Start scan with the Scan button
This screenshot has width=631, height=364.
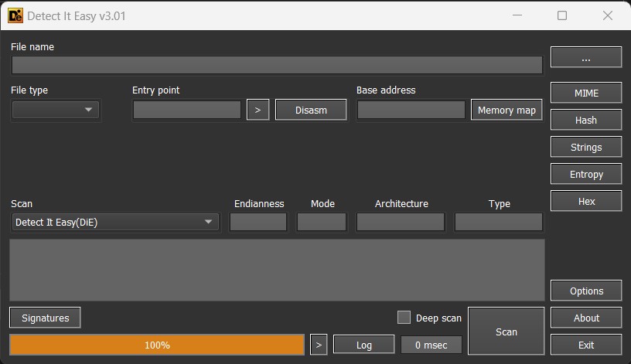pyautogui.click(x=506, y=332)
